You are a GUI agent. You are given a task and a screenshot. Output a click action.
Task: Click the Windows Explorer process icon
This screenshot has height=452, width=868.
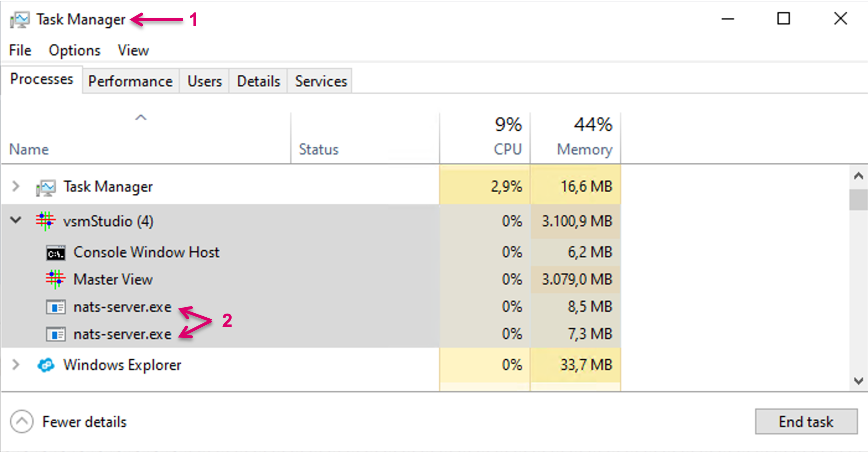point(46,365)
